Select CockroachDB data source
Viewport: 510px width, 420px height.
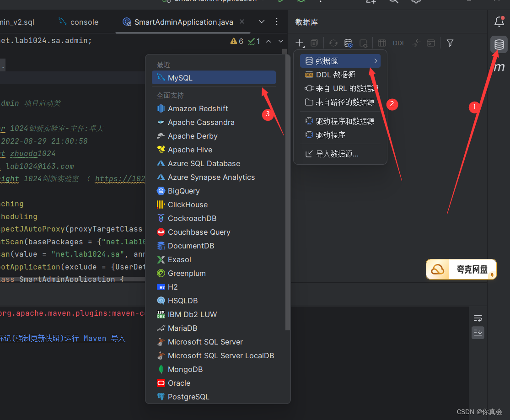coord(214,218)
